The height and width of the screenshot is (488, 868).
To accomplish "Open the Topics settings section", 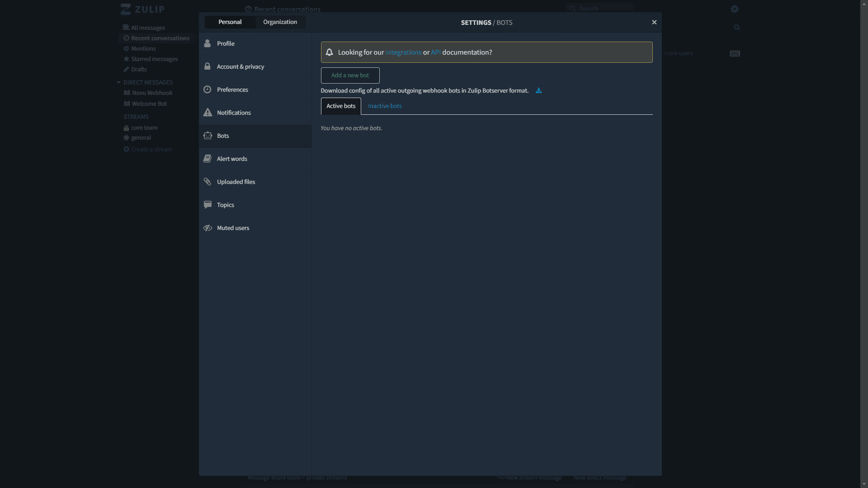I will coord(255,205).
